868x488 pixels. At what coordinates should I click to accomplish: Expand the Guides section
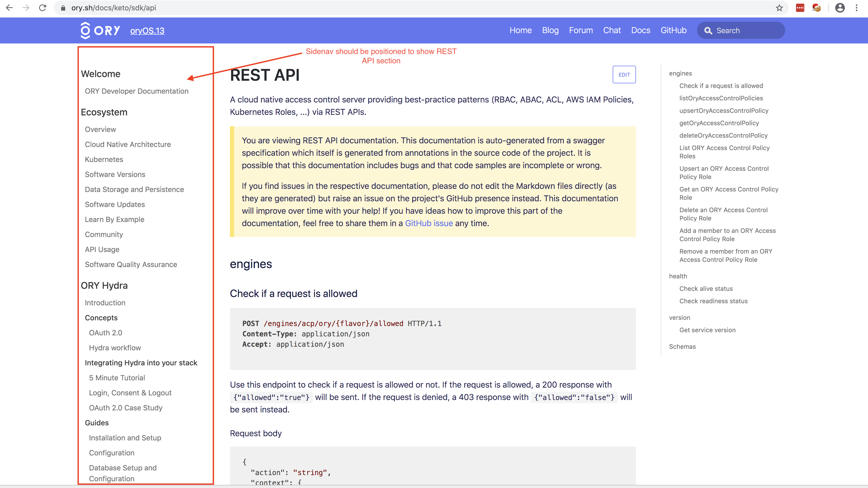pos(96,423)
